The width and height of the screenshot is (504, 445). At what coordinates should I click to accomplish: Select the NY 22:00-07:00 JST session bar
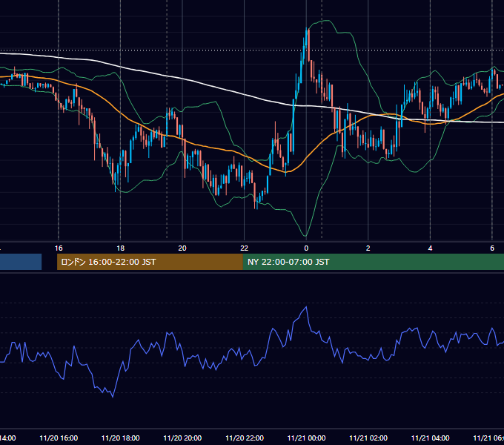tap(373, 262)
